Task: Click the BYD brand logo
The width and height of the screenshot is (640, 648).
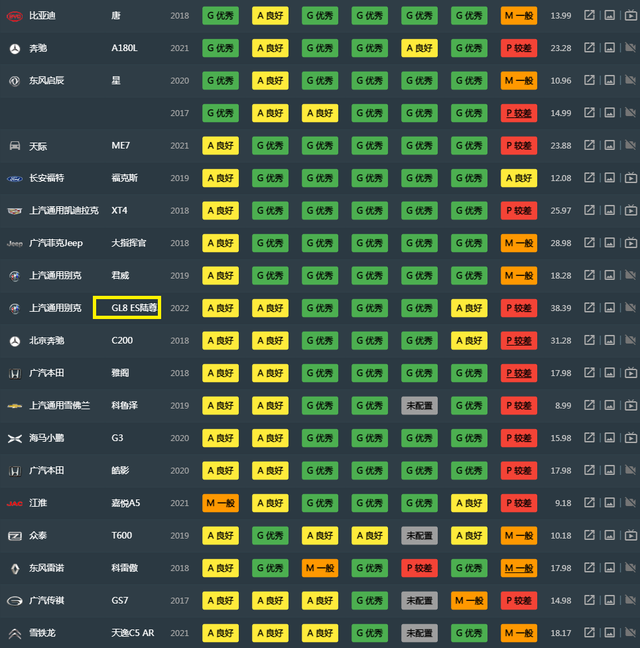Action: click(x=14, y=16)
